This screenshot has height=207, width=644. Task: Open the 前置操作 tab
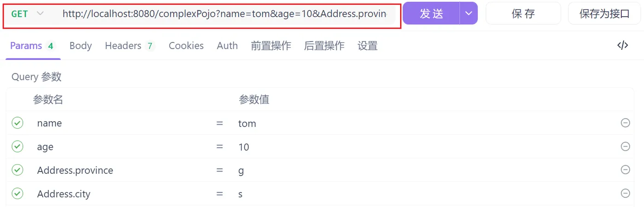pos(271,46)
